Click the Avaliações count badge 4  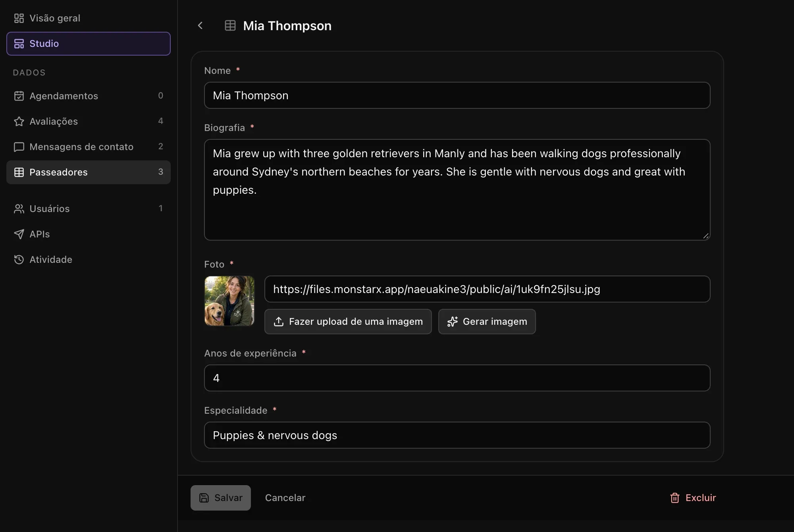[x=161, y=121]
